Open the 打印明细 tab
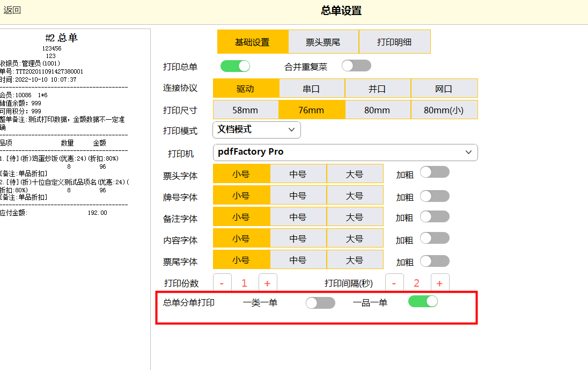 [x=394, y=42]
